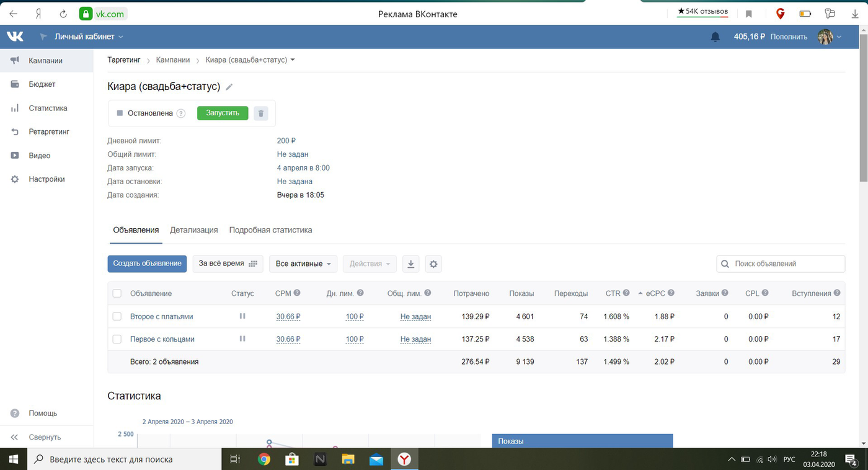The height and width of the screenshot is (470, 868).
Task: Open profile avatar menu
Action: [830, 37]
